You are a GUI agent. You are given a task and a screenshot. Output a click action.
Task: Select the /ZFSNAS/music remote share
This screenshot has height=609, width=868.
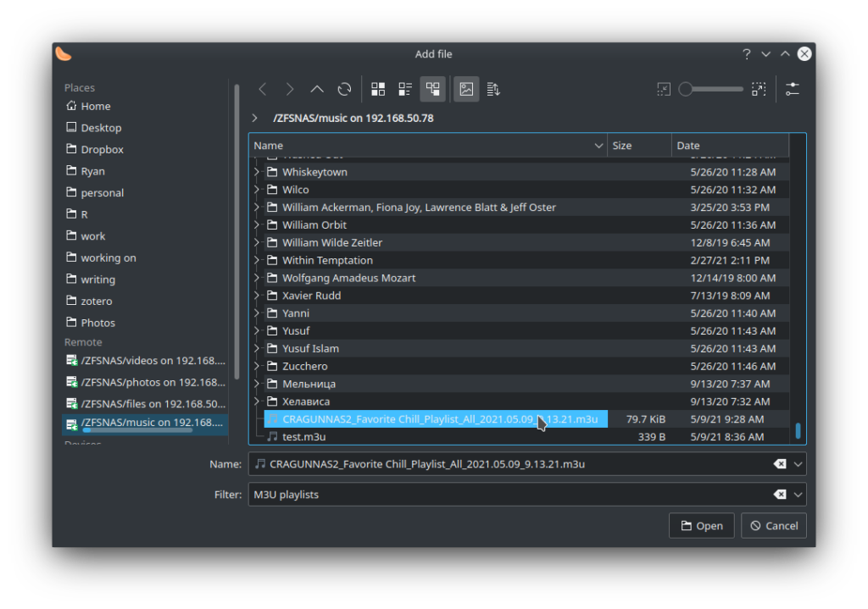(x=145, y=424)
